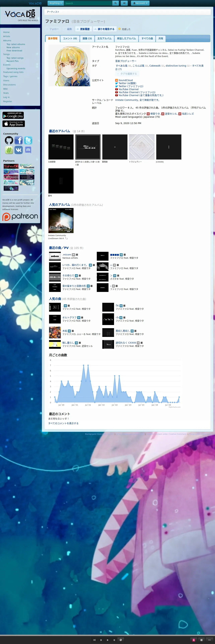Click calendar icon next to 暗し暮らし
This screenshot has width=215, height=644.
click(80, 343)
